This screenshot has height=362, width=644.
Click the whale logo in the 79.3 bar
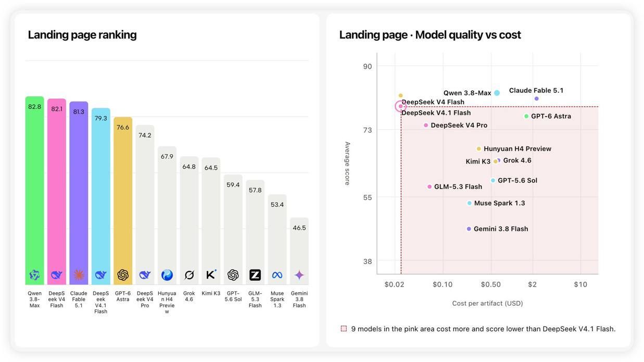click(100, 275)
